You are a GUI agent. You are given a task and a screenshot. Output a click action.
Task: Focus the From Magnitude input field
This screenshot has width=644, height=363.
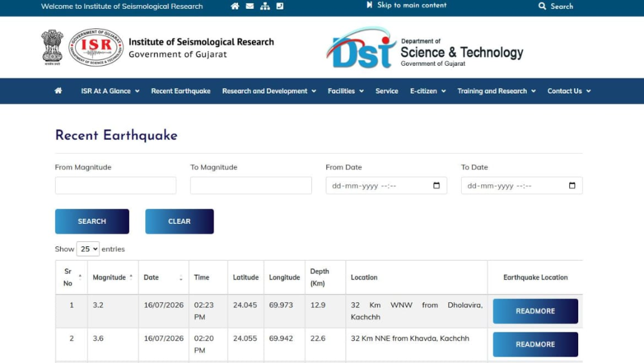[115, 186]
